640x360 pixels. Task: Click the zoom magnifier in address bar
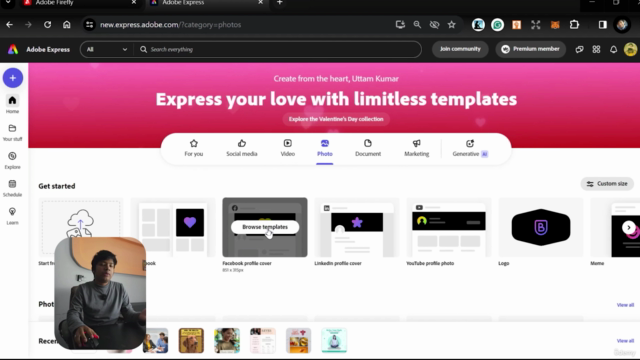click(417, 25)
